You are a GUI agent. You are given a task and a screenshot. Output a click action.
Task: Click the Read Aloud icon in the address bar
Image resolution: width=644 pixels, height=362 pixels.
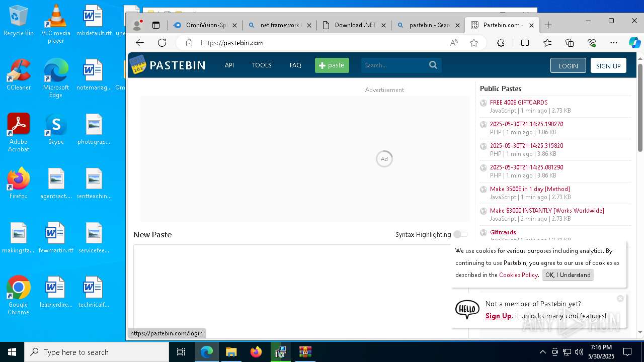pyautogui.click(x=454, y=43)
